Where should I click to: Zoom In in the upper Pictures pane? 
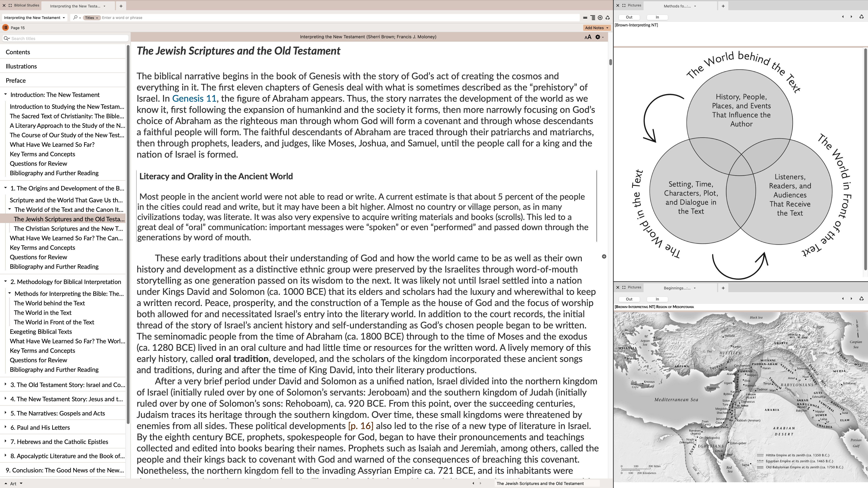(657, 17)
